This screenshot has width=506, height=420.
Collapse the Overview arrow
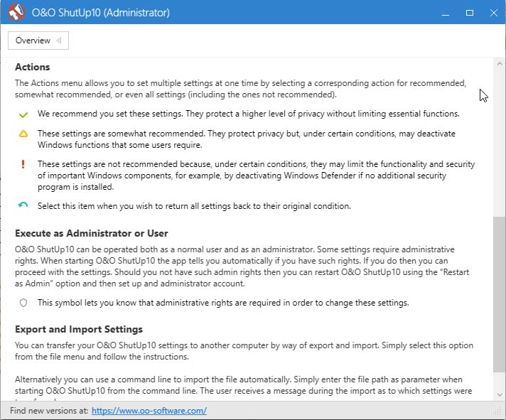point(59,41)
